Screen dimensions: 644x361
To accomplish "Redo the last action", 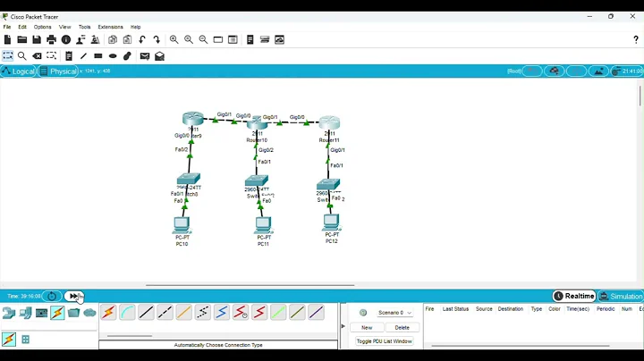I will tap(157, 40).
